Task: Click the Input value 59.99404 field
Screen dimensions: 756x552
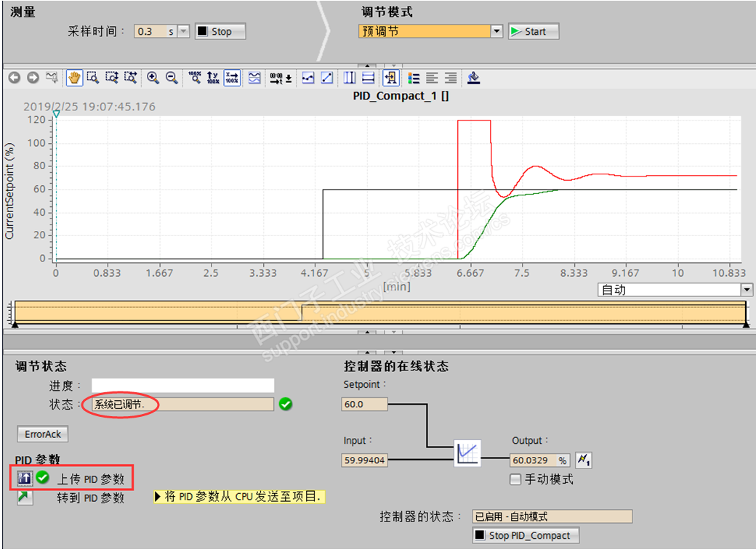Action: point(364,460)
